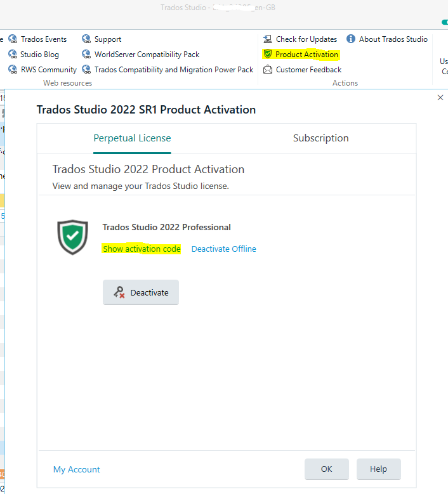Click the key icon on Deactivate button

click(x=119, y=292)
